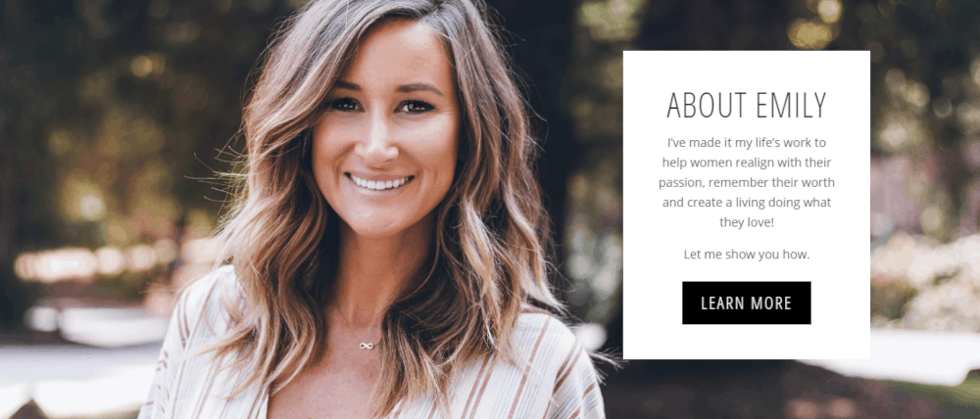The height and width of the screenshot is (419, 980).
Task: Click the white card's empty bottom margin
Action: pos(746,342)
